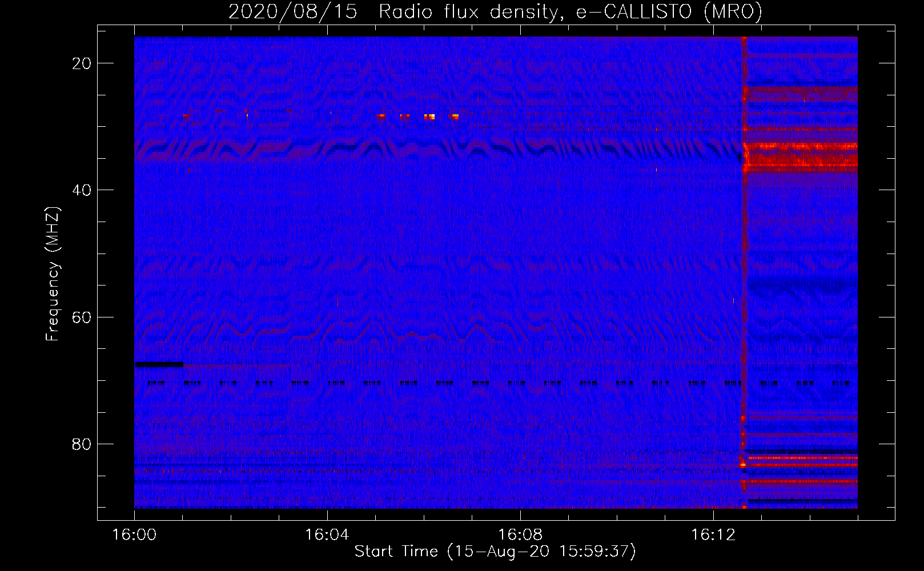Image resolution: width=924 pixels, height=571 pixels.
Task: Click the '16:08' time tick label
Action: (520, 535)
